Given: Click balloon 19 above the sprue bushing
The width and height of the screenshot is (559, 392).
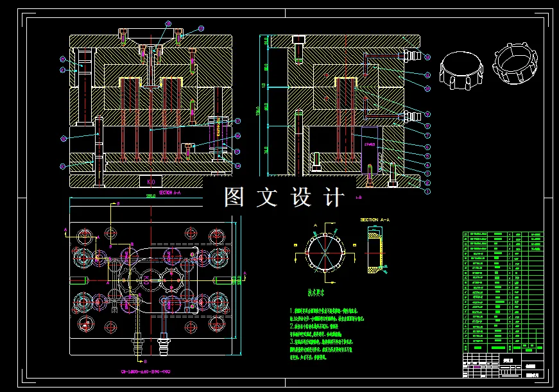Looking at the screenshot, I should [168, 24].
